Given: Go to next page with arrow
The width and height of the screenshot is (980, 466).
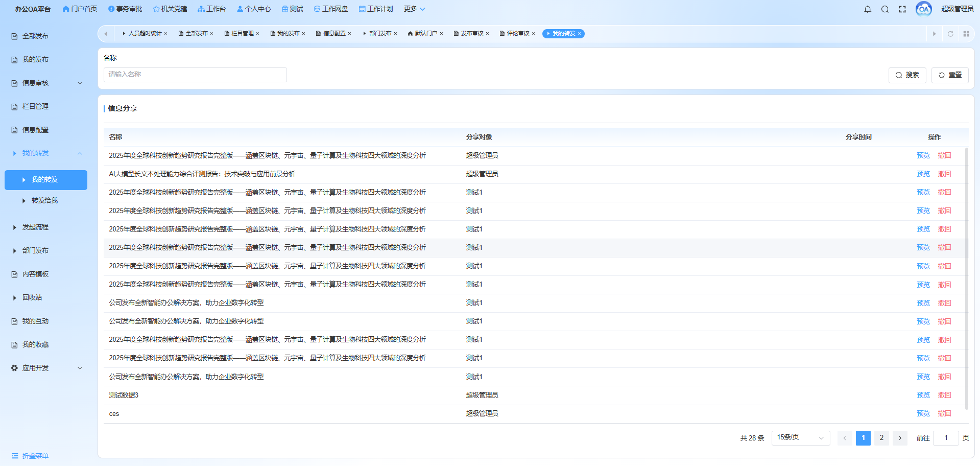Looking at the screenshot, I should [900, 438].
